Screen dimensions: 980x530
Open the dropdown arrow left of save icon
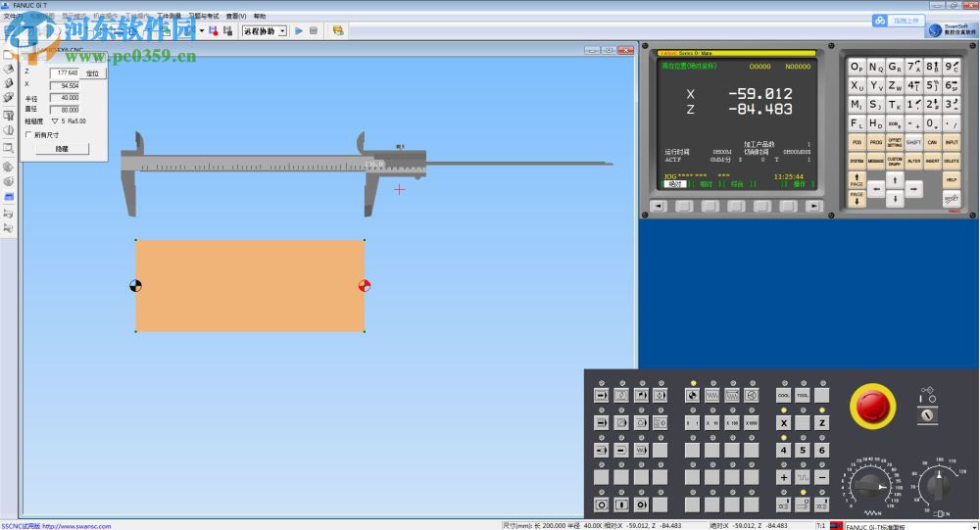coord(201,30)
